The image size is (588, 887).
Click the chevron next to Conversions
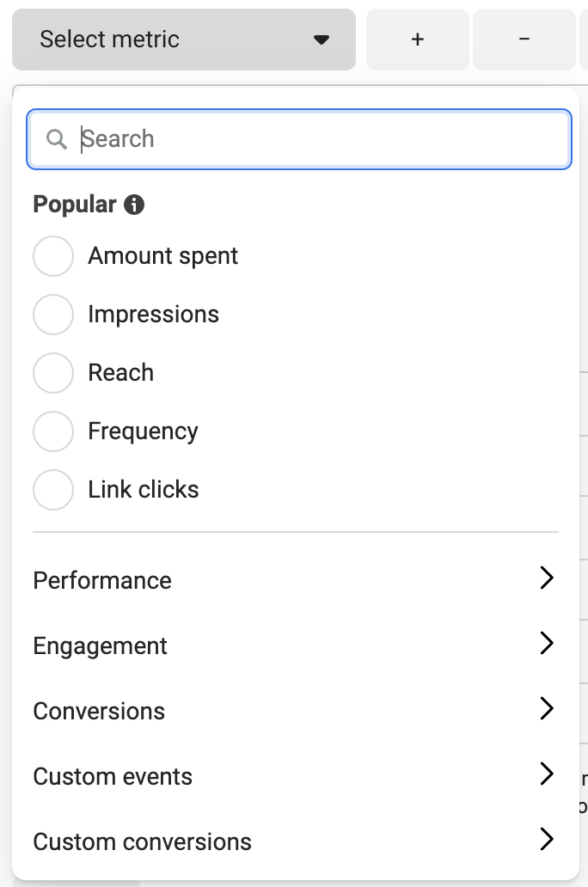coord(547,709)
